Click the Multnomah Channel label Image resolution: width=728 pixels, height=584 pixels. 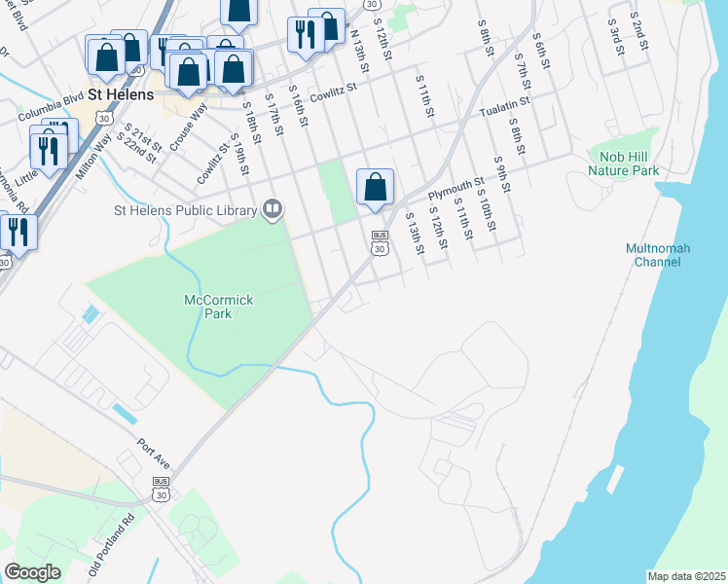[657, 255]
